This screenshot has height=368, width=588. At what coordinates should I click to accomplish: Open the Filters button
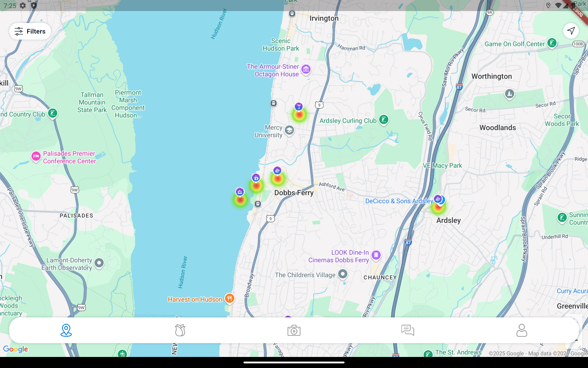tap(30, 31)
